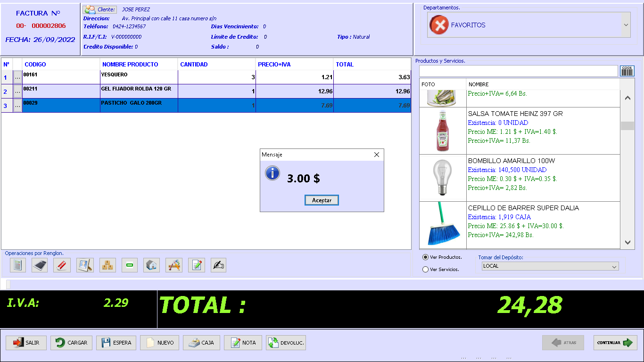Click the scale/tablet device icon in Operaciones por Renglon

pyautogui.click(x=40, y=265)
